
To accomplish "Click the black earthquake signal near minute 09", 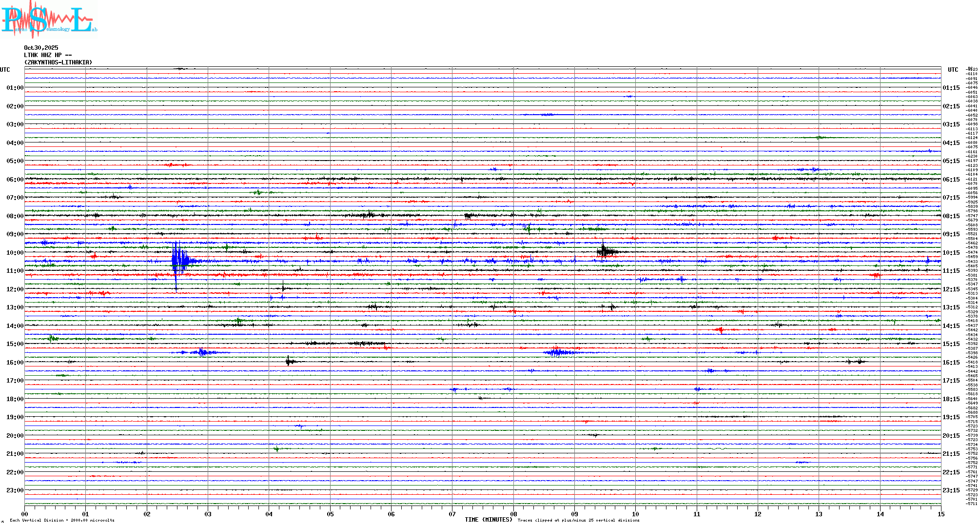I will (605, 252).
